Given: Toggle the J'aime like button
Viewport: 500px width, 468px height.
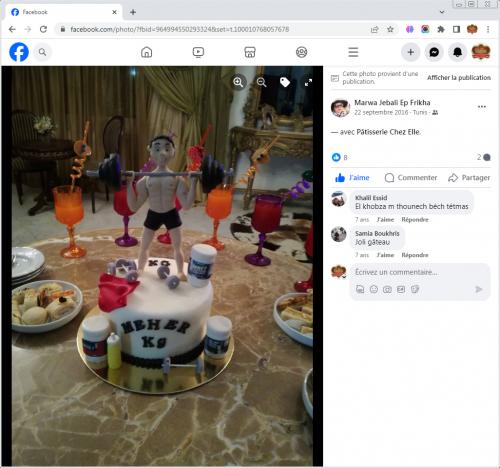Looking at the screenshot, I should click(352, 178).
